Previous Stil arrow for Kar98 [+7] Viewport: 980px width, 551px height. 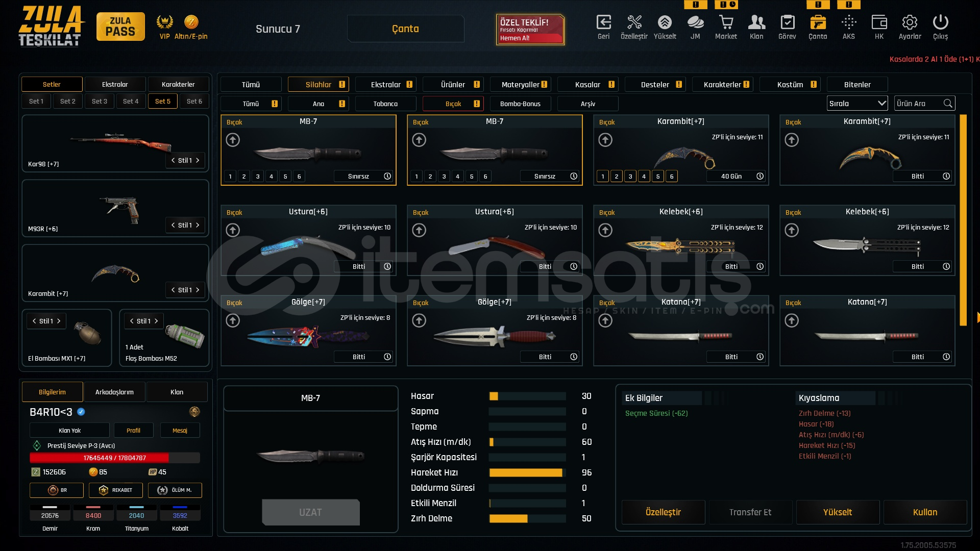click(173, 160)
